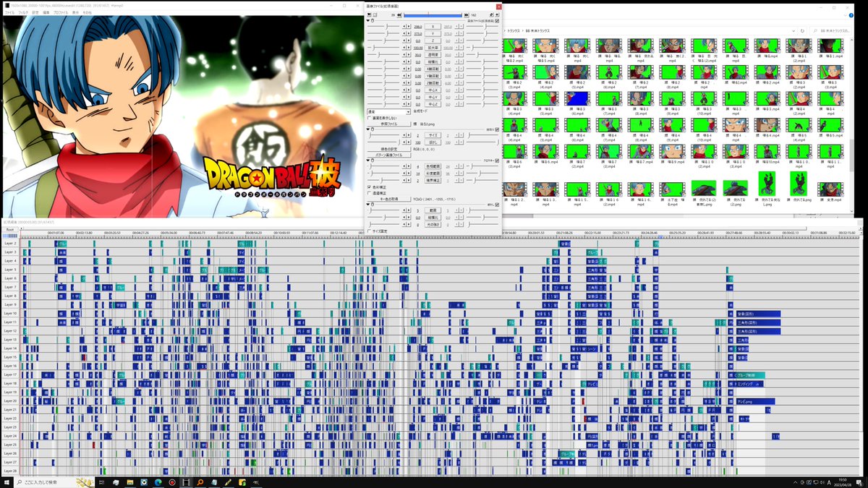Click the Y parameter button
Viewport: 868px width, 488px height.
pyautogui.click(x=433, y=33)
